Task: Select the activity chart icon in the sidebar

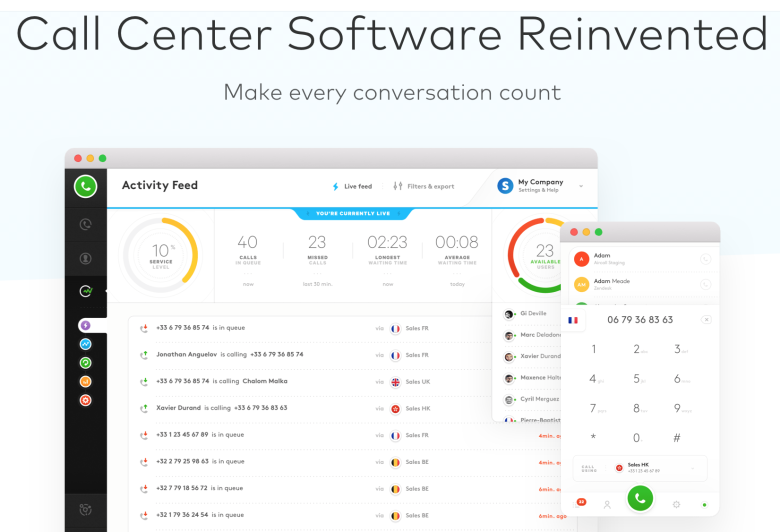Action: [x=86, y=291]
